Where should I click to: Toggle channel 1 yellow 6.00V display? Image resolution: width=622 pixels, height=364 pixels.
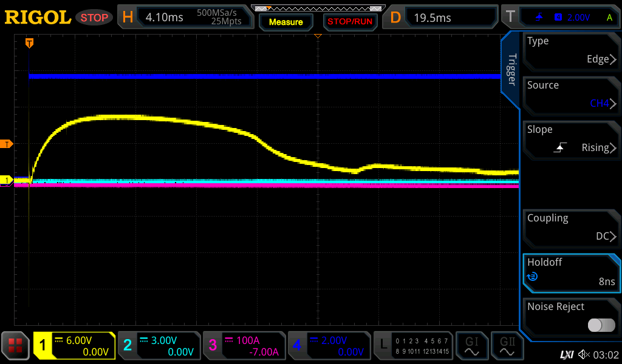(75, 346)
